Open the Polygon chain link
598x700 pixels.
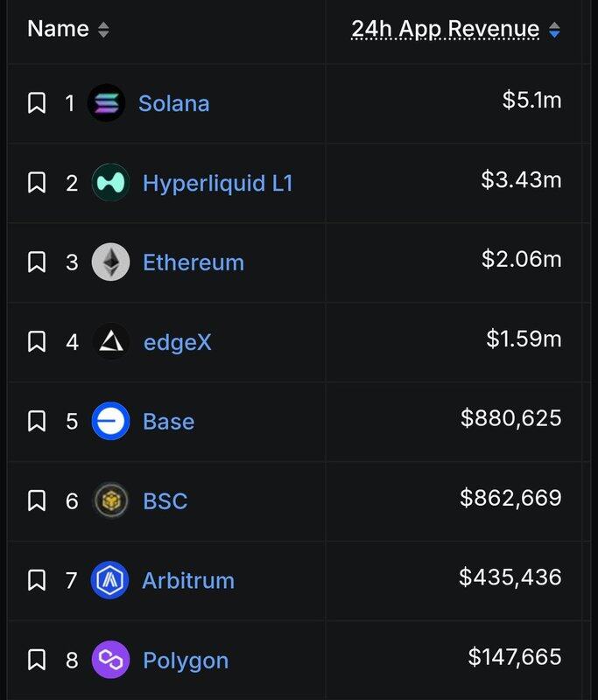[186, 660]
